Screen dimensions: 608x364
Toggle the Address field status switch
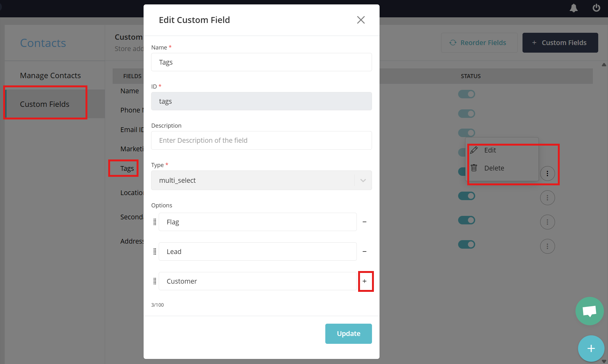coord(466,244)
